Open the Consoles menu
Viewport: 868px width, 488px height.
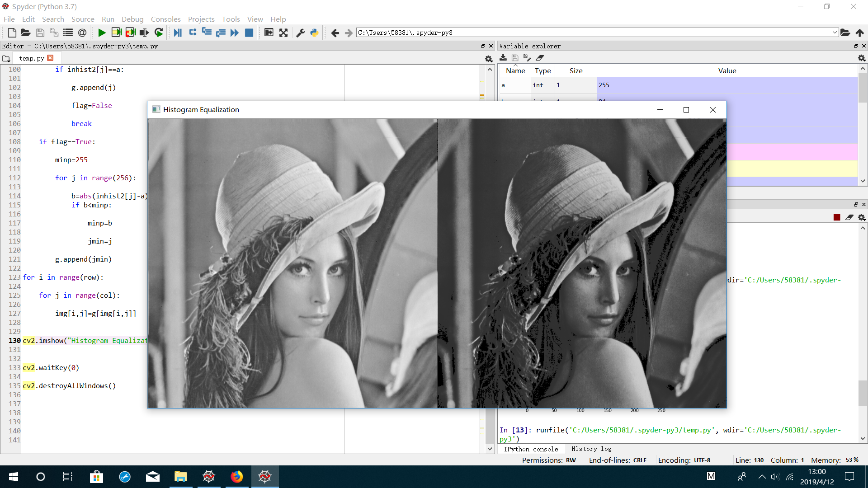(x=165, y=19)
